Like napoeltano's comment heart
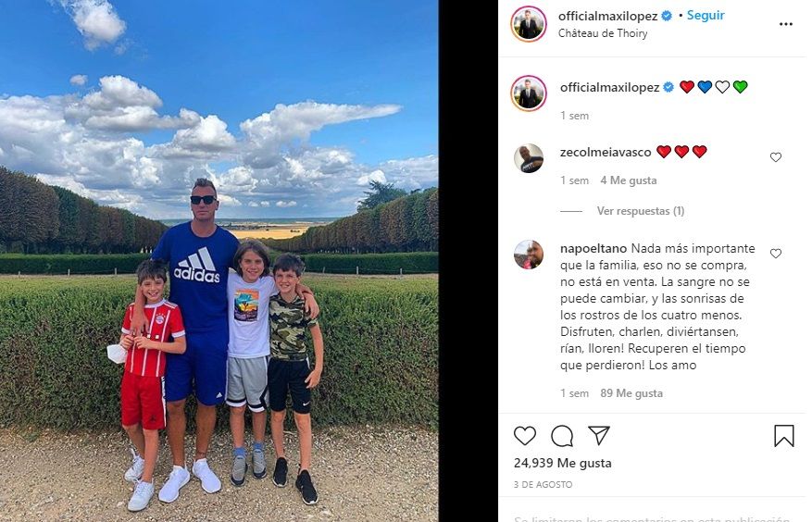812x522 pixels. pyautogui.click(x=775, y=254)
